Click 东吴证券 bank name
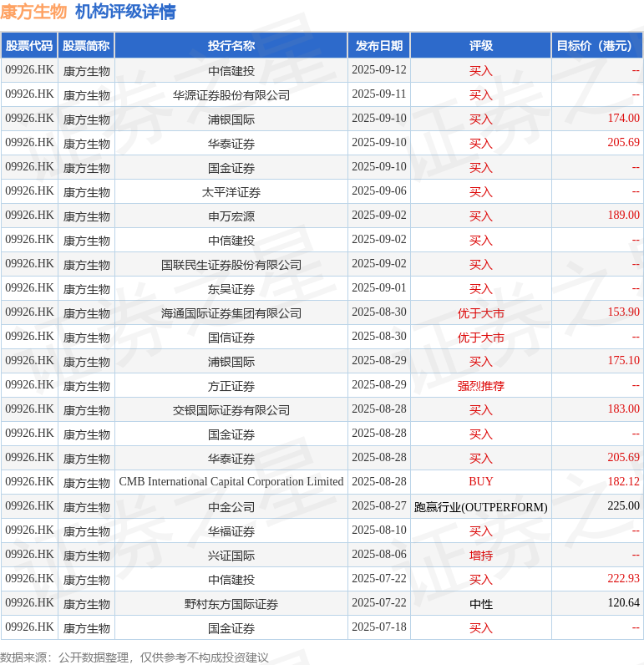 tap(231, 289)
